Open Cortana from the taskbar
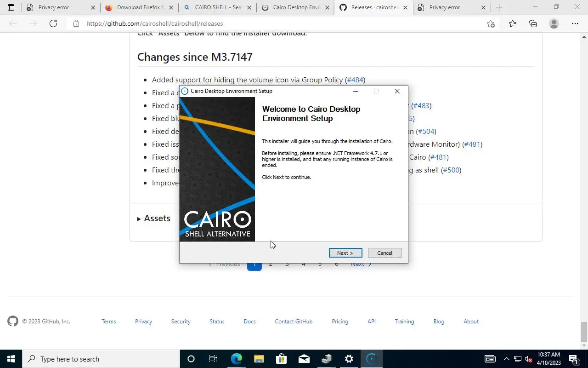588x368 pixels. coord(191,359)
